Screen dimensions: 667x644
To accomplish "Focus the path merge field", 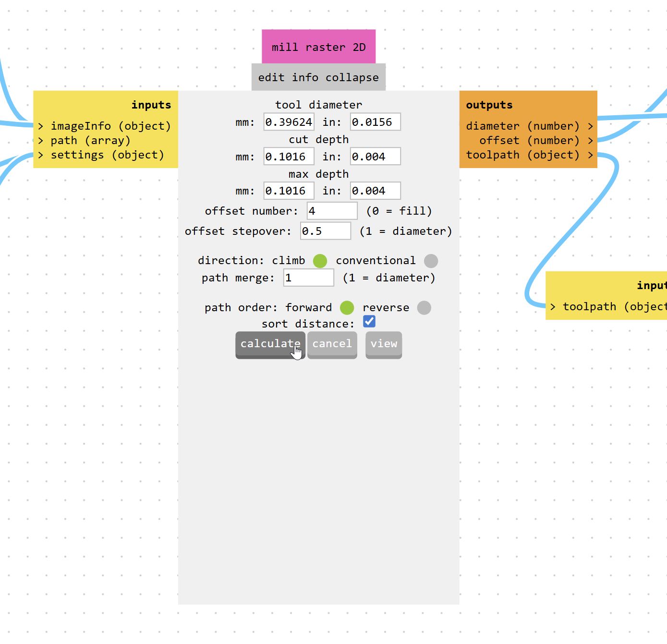I will [309, 278].
